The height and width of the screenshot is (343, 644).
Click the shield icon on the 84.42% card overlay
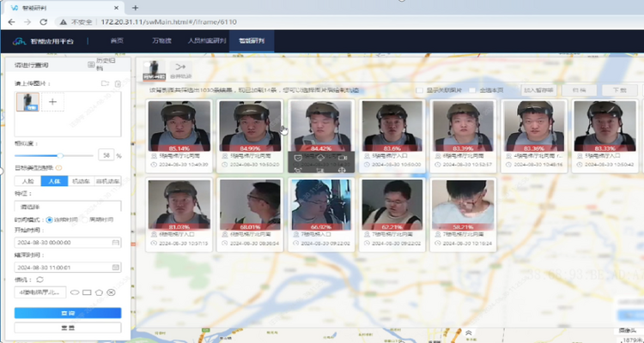[x=299, y=157]
